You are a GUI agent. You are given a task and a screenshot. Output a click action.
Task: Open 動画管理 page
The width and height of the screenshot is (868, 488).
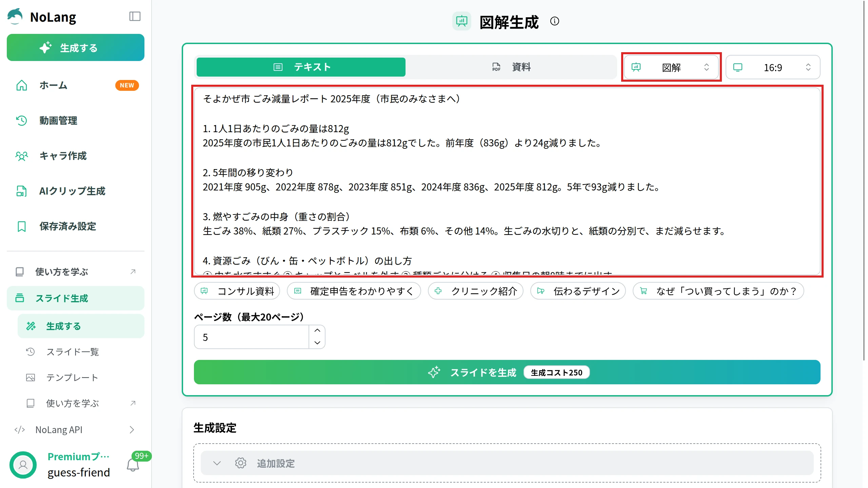[x=76, y=120]
